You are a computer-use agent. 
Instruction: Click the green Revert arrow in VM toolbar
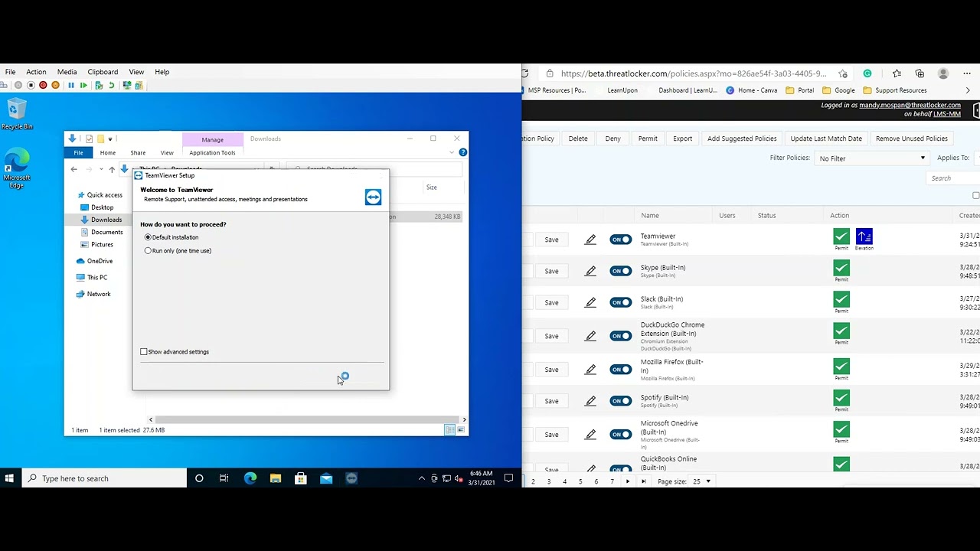pyautogui.click(x=111, y=85)
